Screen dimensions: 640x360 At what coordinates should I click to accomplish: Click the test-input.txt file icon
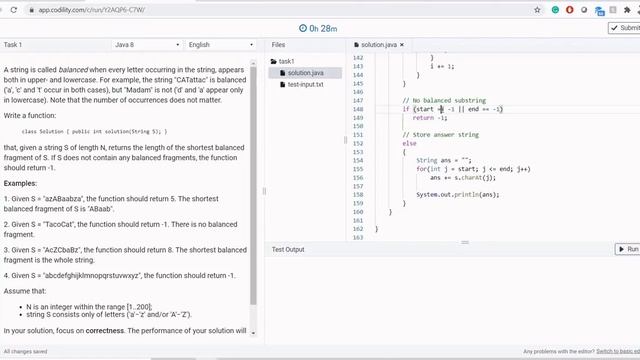click(282, 84)
